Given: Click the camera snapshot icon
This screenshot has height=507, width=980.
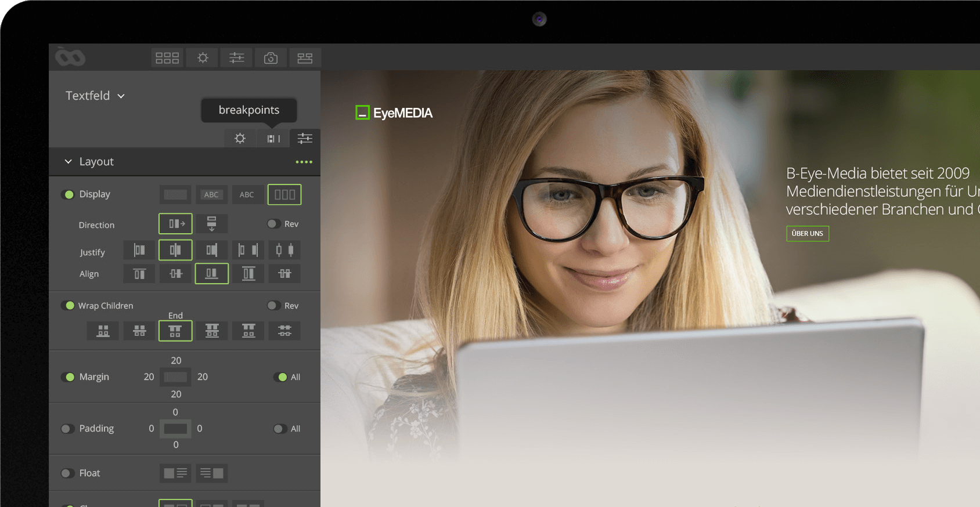Looking at the screenshot, I should point(271,58).
